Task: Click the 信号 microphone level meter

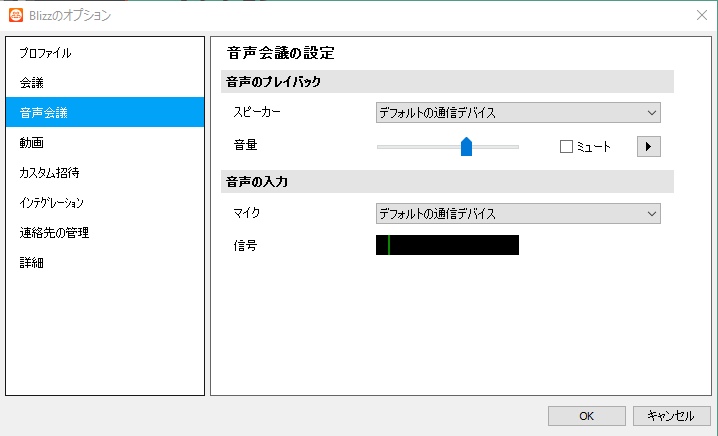Action: tap(447, 245)
